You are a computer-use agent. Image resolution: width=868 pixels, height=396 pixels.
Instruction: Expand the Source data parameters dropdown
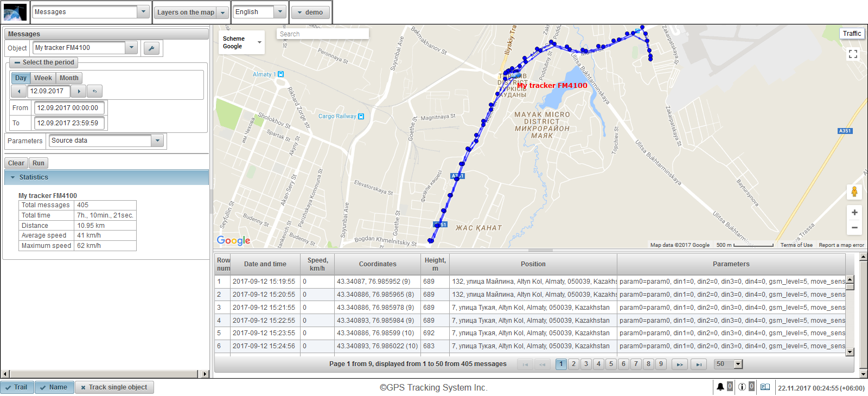click(x=157, y=140)
